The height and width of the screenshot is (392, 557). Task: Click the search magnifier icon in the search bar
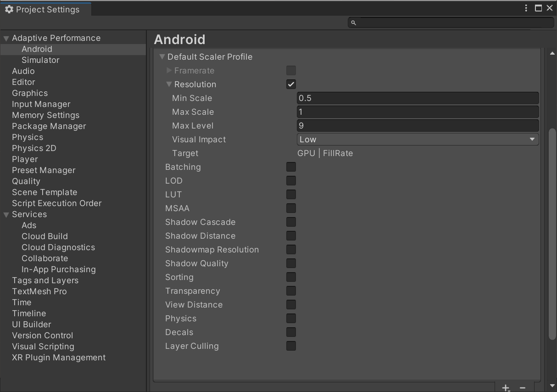pyautogui.click(x=353, y=22)
